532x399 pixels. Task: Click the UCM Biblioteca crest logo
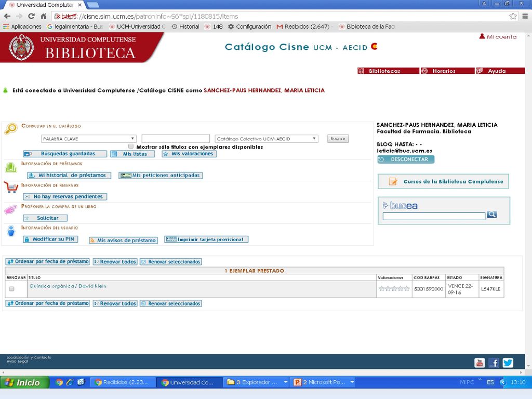point(21,47)
